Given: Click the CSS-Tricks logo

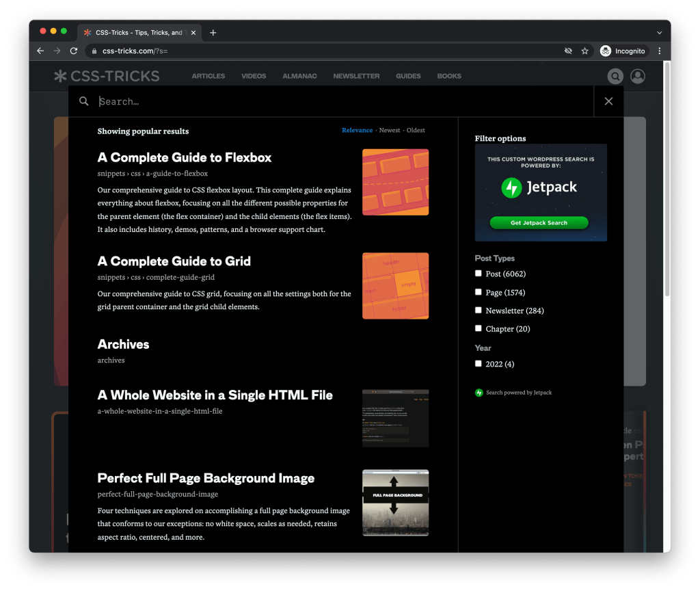Looking at the screenshot, I should (107, 76).
